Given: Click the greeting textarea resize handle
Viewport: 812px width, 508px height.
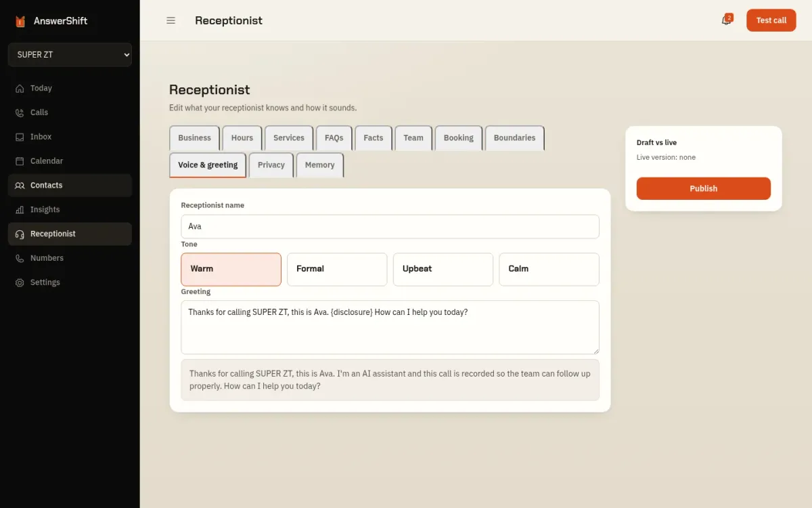Looking at the screenshot, I should [595, 350].
